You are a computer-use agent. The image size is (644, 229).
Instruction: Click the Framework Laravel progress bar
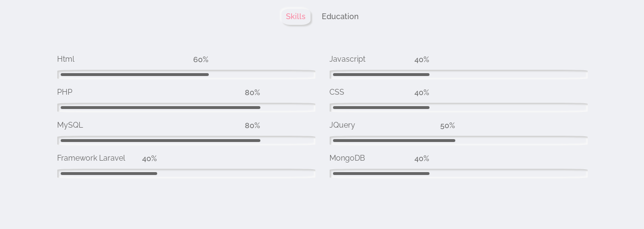point(186,174)
